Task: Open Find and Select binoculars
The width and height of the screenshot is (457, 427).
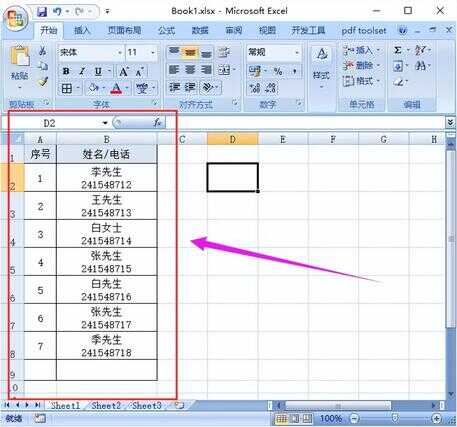Action: pos(420,66)
